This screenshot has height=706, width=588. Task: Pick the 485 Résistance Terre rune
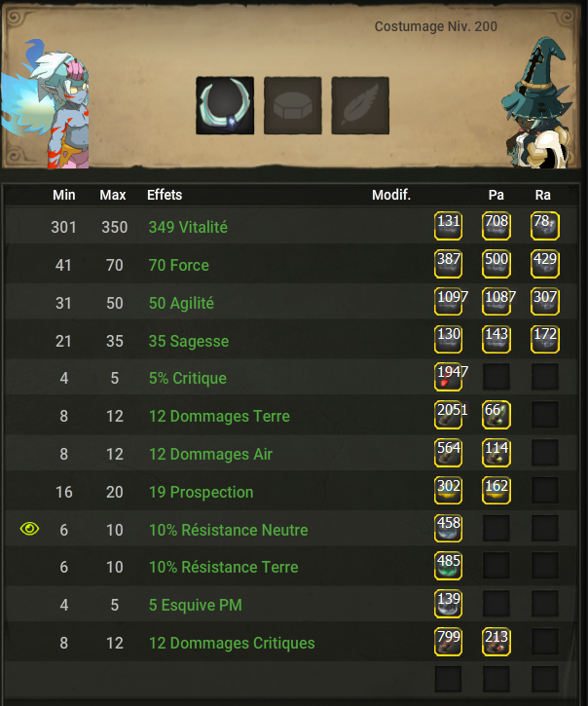coord(449,566)
